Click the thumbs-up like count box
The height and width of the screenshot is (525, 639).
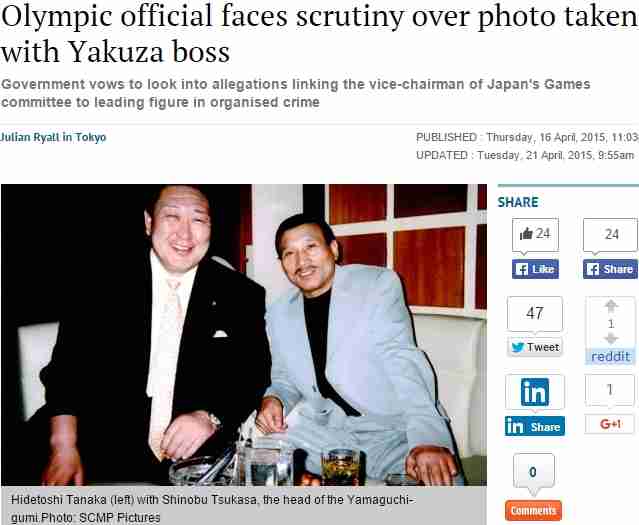(535, 235)
